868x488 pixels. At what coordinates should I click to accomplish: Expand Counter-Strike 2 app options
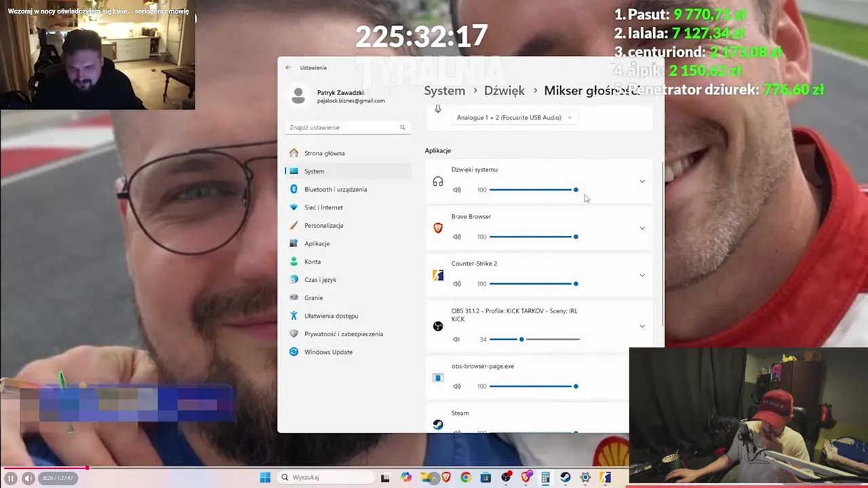pyautogui.click(x=642, y=275)
